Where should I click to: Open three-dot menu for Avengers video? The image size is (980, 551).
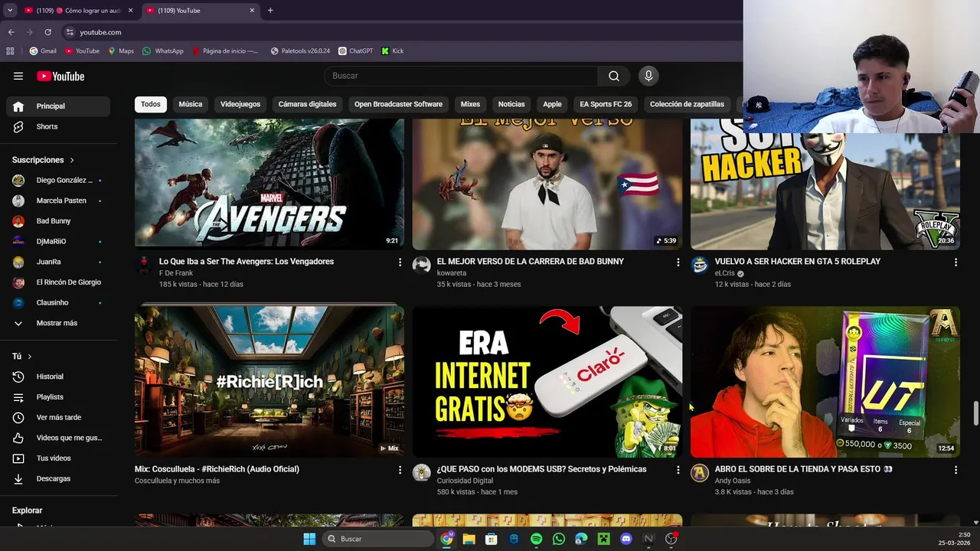pos(400,262)
